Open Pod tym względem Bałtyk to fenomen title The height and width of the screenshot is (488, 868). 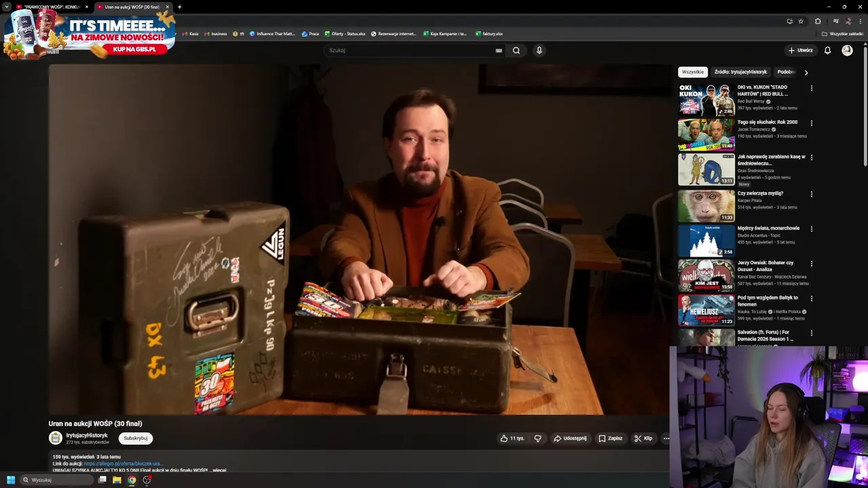pyautogui.click(x=768, y=301)
